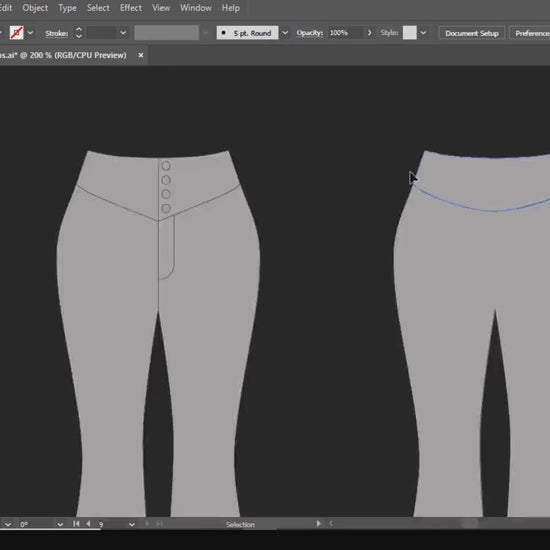Click the Preferences button
Screen dimensions: 550x550
(530, 33)
